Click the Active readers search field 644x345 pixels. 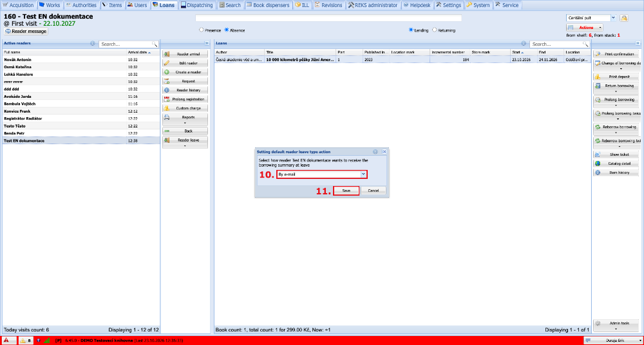coord(126,44)
